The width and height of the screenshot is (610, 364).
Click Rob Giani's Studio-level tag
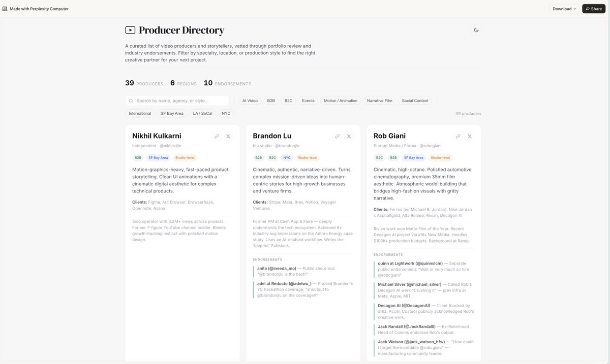(440, 158)
